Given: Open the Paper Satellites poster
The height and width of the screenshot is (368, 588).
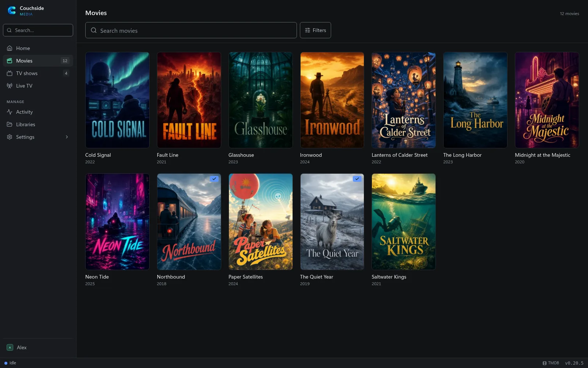Looking at the screenshot, I should [261, 222].
